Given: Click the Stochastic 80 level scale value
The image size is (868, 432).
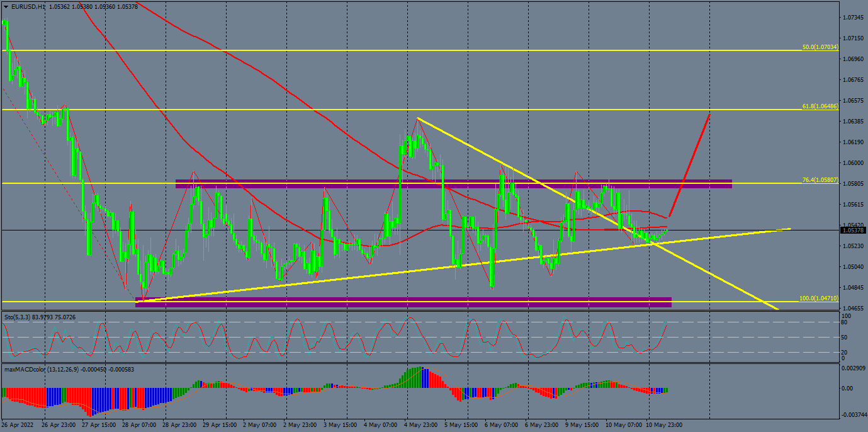Looking at the screenshot, I should tap(845, 322).
